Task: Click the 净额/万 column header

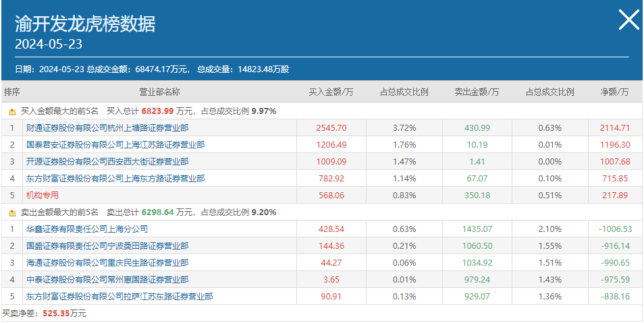Action: 614,92
